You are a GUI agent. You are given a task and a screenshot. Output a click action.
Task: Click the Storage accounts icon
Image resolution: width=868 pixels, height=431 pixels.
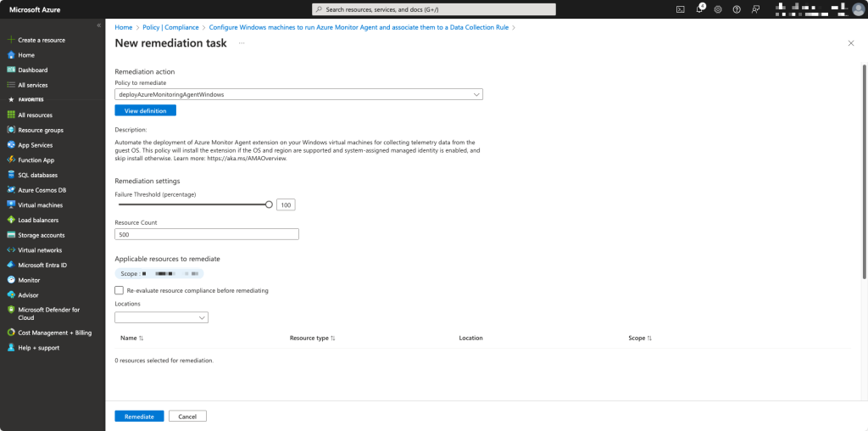click(10, 234)
